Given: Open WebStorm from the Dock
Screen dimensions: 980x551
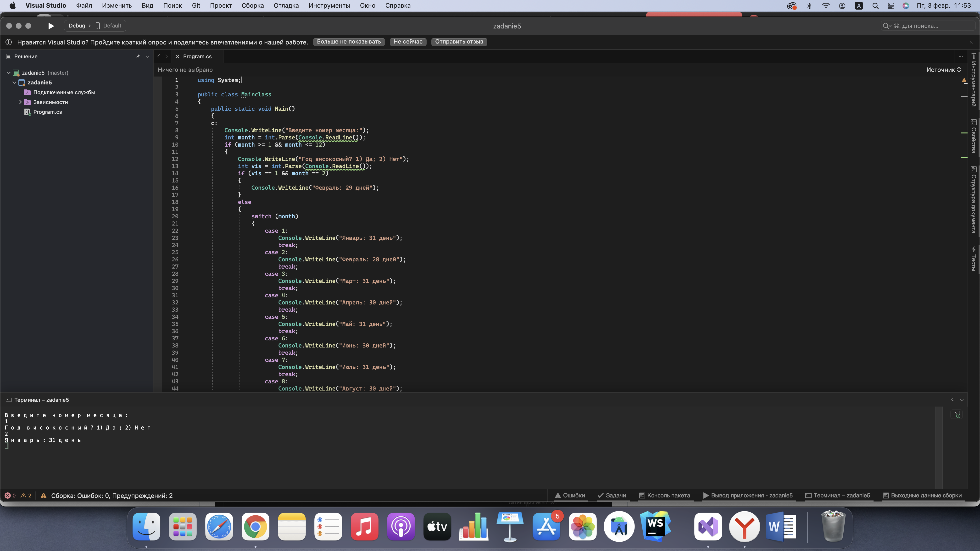Looking at the screenshot, I should point(656,527).
